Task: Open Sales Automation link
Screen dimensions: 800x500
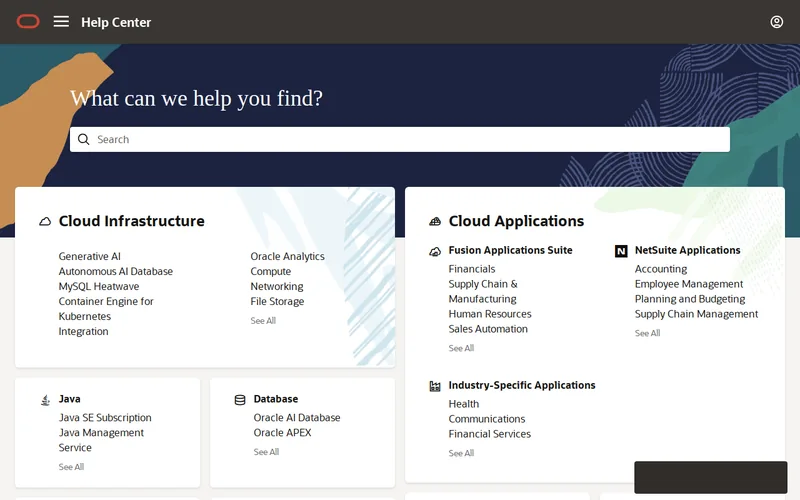Action: (488, 329)
